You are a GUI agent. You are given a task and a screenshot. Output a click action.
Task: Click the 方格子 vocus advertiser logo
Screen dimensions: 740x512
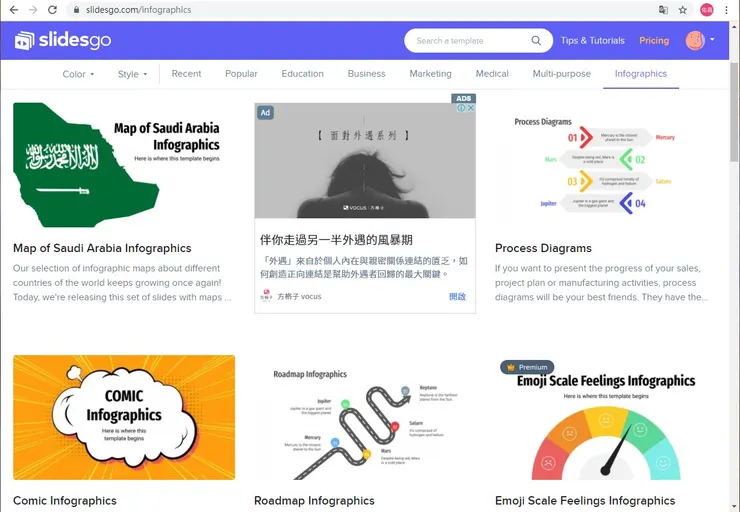(266, 296)
